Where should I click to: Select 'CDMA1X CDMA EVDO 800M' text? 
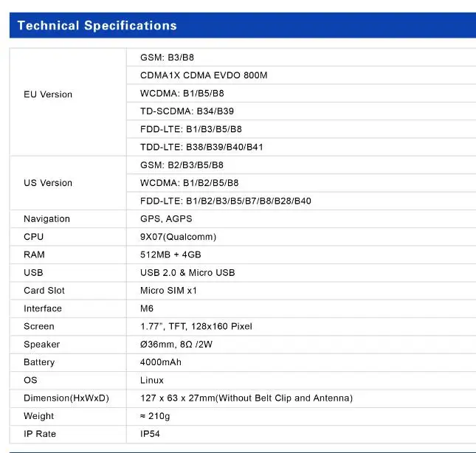pyautogui.click(x=204, y=75)
